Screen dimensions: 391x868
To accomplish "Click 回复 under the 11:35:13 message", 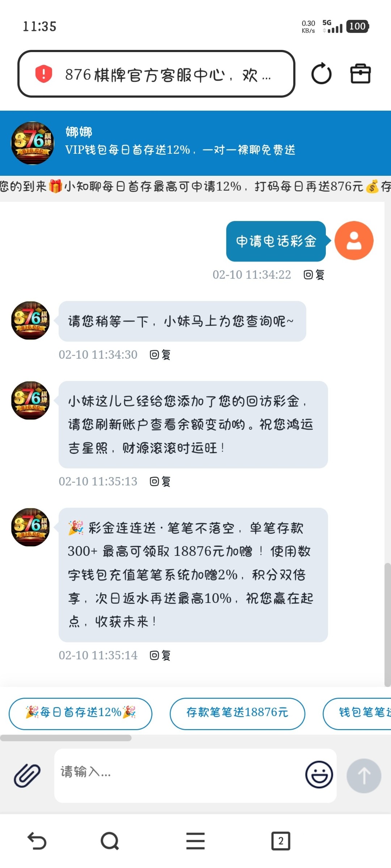I will [160, 481].
